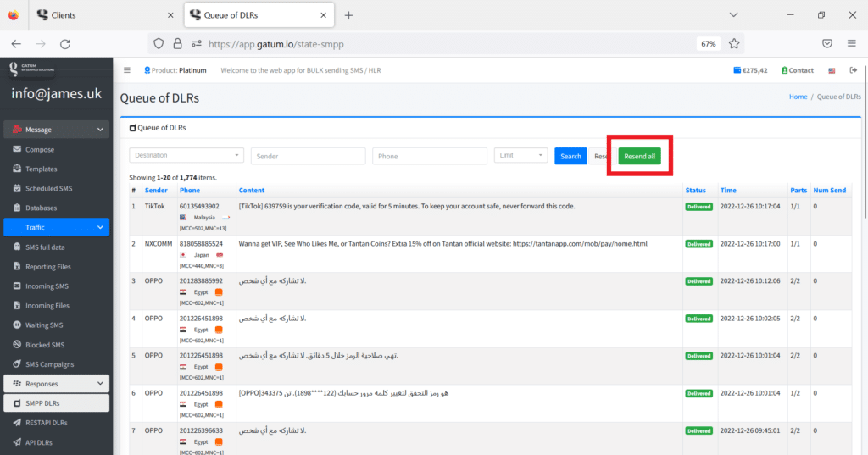Click time 2022-12-26 10:12:06 cell
Screen dimensions: 868x455
click(x=749, y=280)
